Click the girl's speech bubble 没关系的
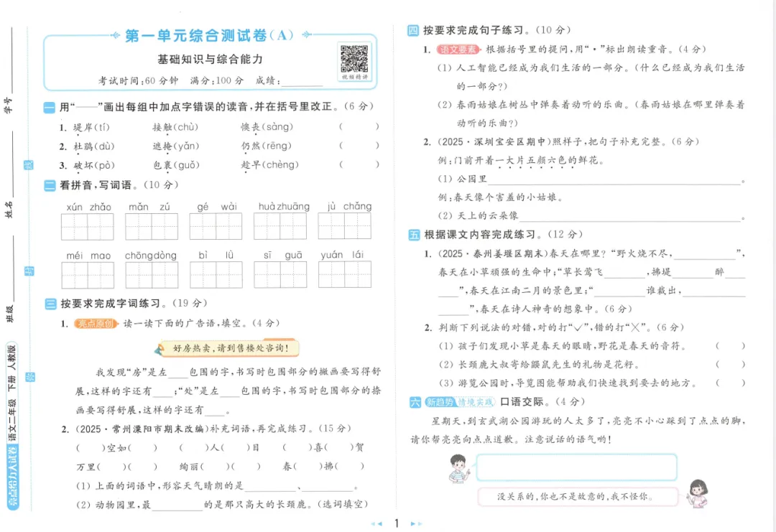The height and width of the screenshot is (532, 776). [x=578, y=496]
